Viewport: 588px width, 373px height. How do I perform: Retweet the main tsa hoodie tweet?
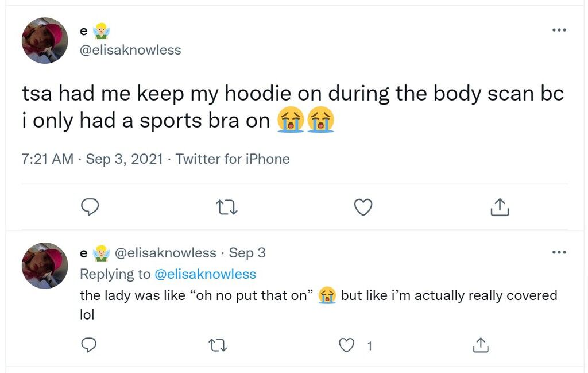[x=227, y=207]
